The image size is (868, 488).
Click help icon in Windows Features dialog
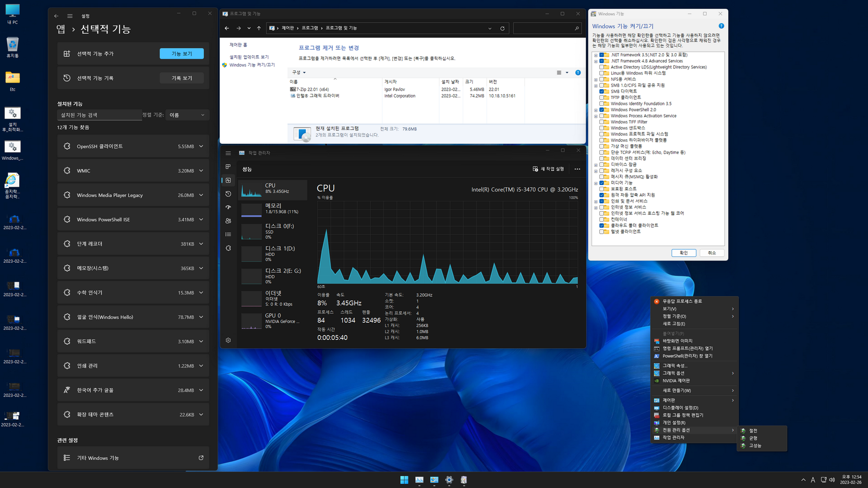tap(721, 26)
